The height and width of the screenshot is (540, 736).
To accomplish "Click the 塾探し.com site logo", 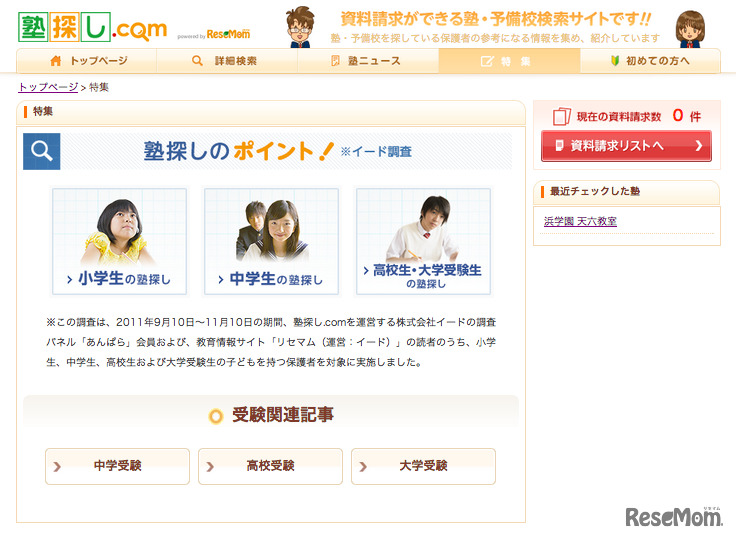I will pos(92,27).
